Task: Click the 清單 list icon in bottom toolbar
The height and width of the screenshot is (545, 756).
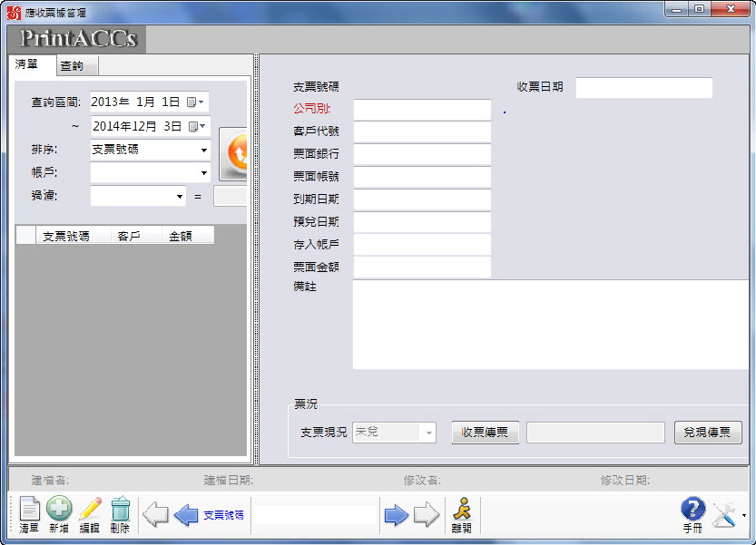Action: click(x=29, y=512)
